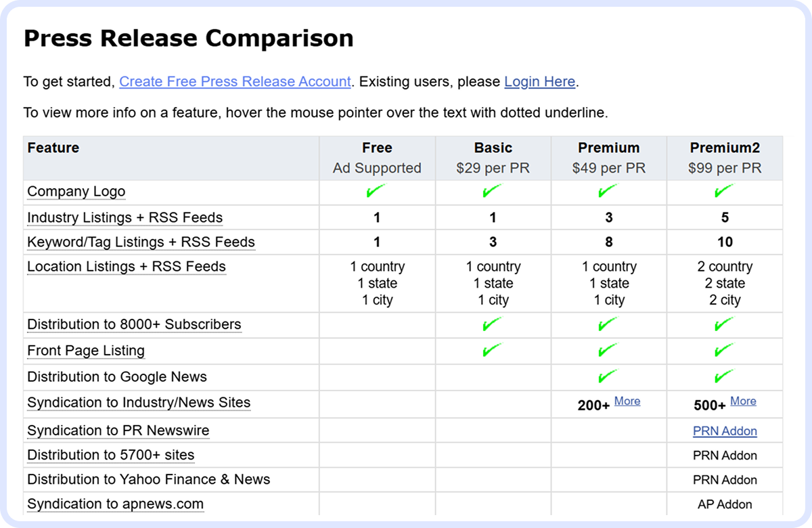Viewport: 812px width, 528px height.
Task: Click Premium checkmark for Distribution to 8000+ Subscribers
Action: tap(608, 325)
